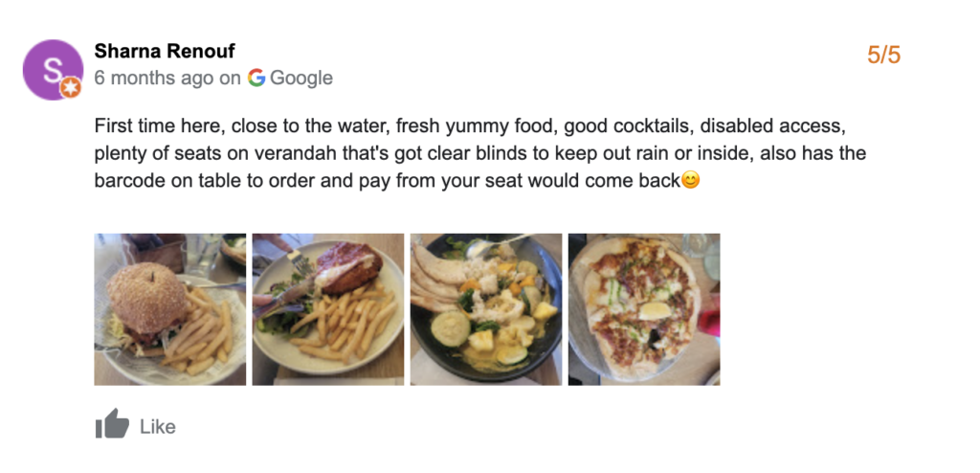View the vegetable curry bowl photo
The width and height of the screenshot is (980, 473).
(486, 309)
